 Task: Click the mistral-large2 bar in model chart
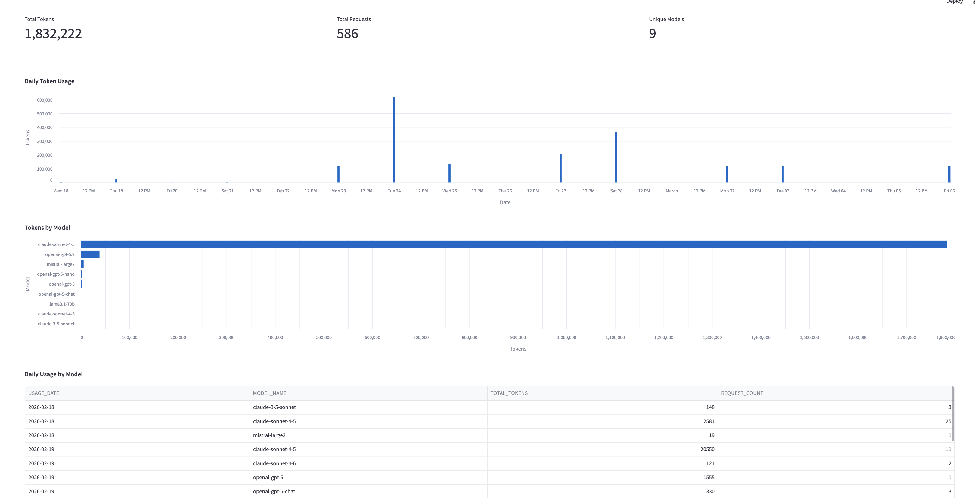pos(82,264)
